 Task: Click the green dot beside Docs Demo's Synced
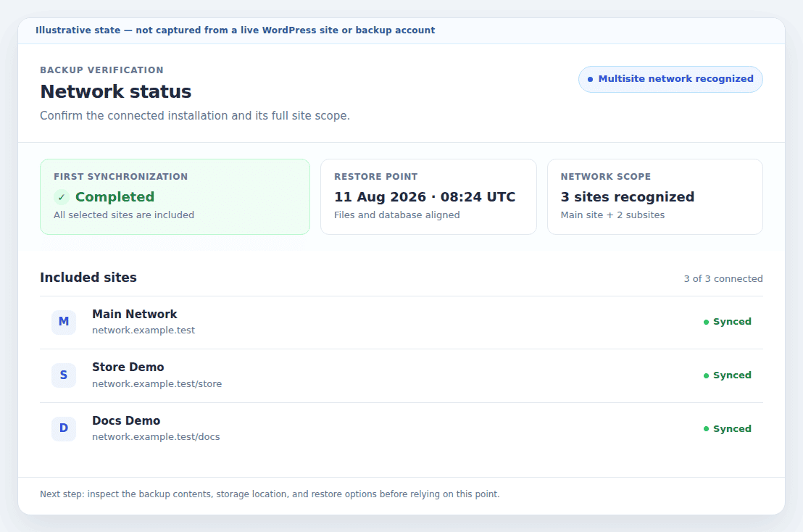point(706,429)
